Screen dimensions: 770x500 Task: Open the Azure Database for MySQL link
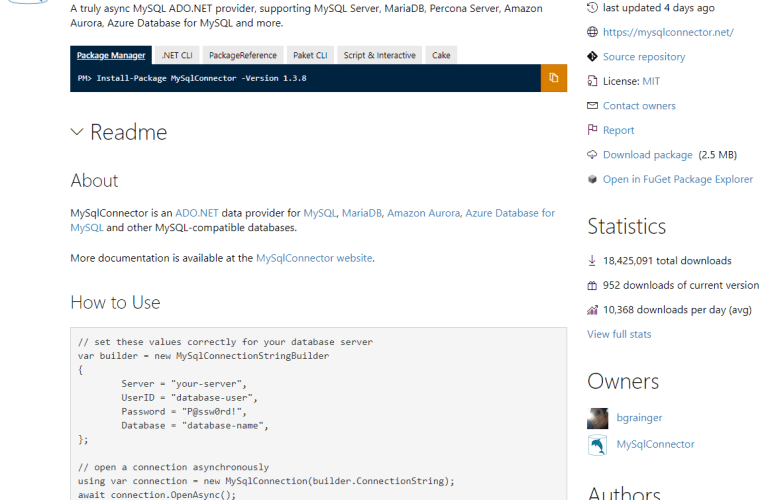pyautogui.click(x=510, y=213)
